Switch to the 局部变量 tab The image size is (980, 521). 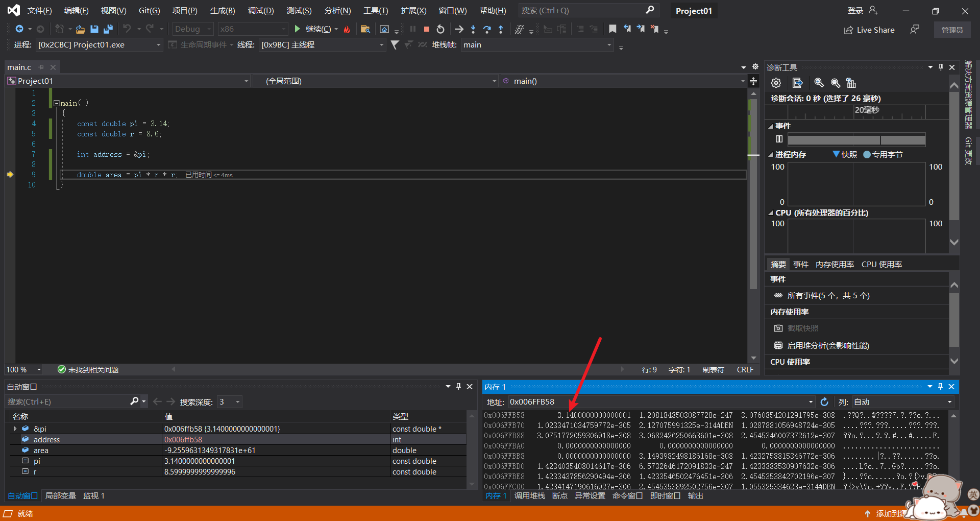pos(60,496)
